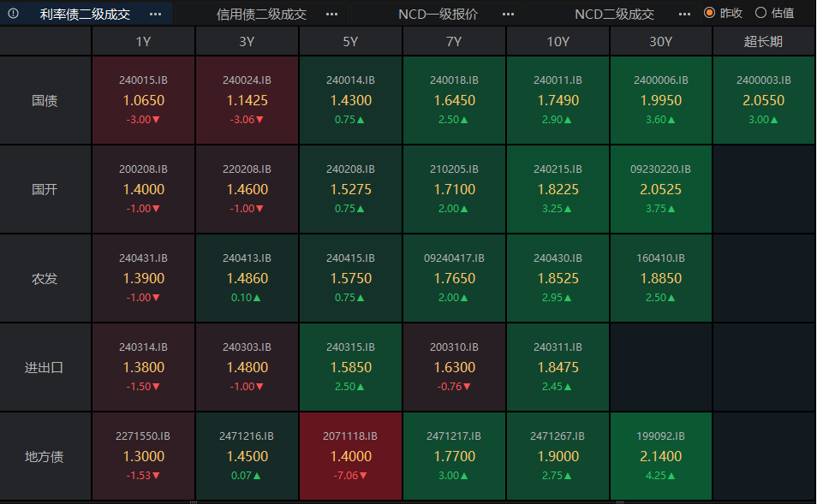Open the ellipsis menu next to 信用债二级成交
Viewport: 817px width, 504px height.
click(331, 14)
